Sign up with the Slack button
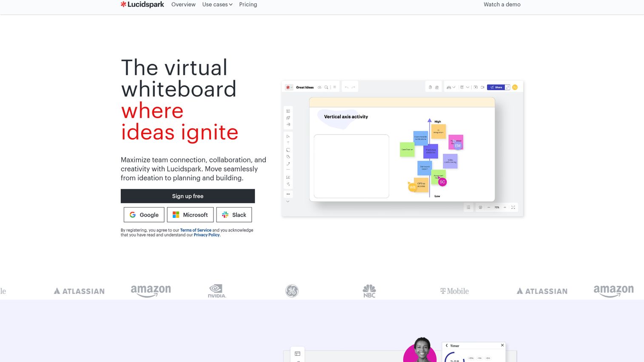 tap(234, 215)
